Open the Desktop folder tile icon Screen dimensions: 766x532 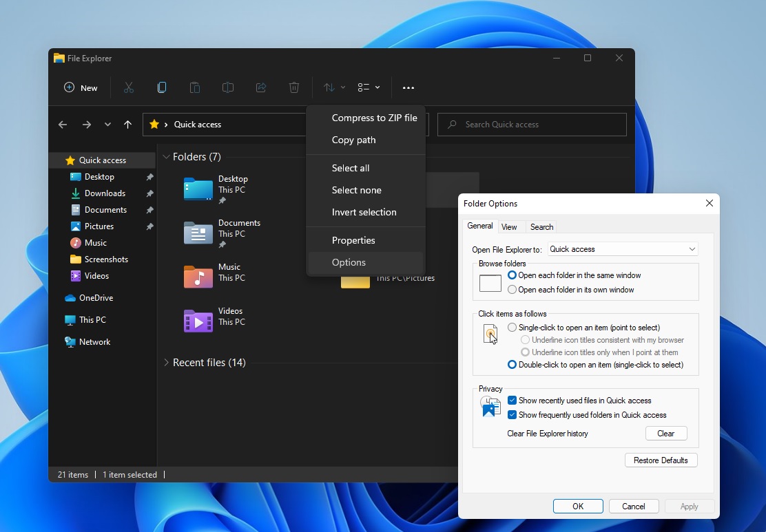198,189
